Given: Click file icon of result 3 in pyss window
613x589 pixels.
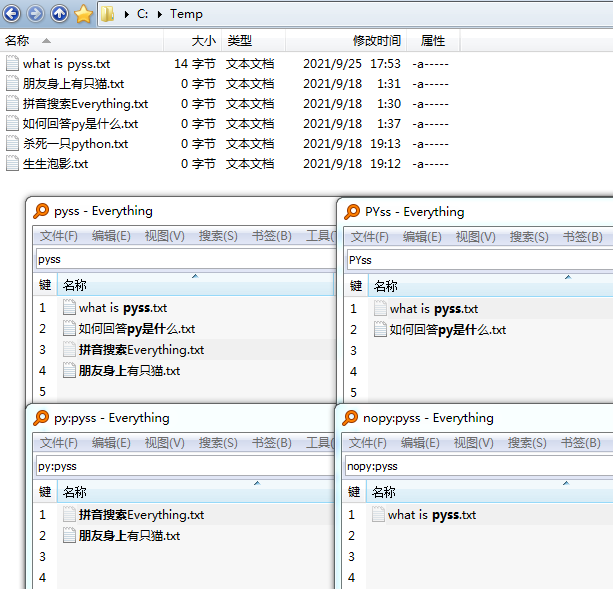Looking at the screenshot, I should [x=69, y=349].
